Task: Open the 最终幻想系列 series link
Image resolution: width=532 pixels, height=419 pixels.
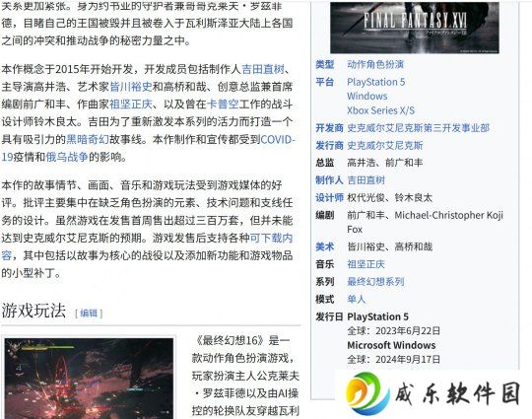Action: (x=375, y=282)
